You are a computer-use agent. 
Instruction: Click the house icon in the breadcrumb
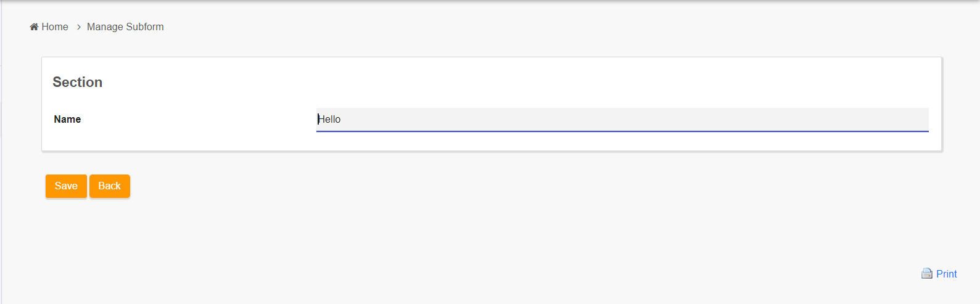(34, 27)
